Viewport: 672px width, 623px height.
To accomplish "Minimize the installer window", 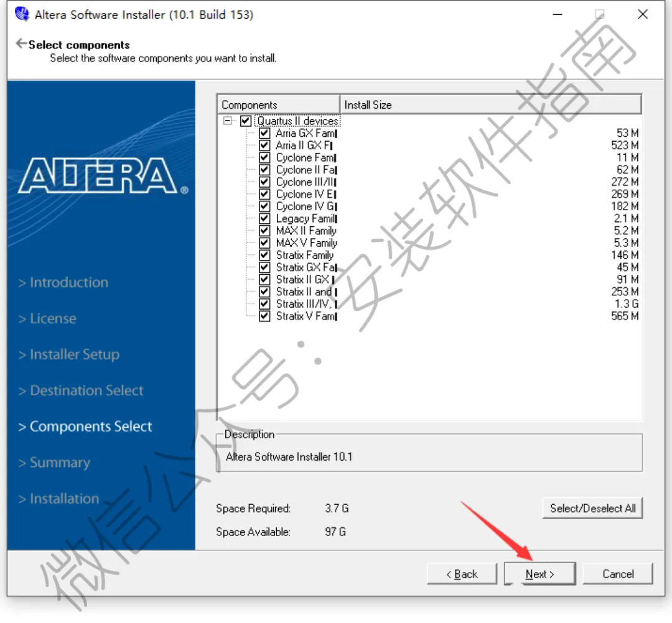I will point(557,14).
